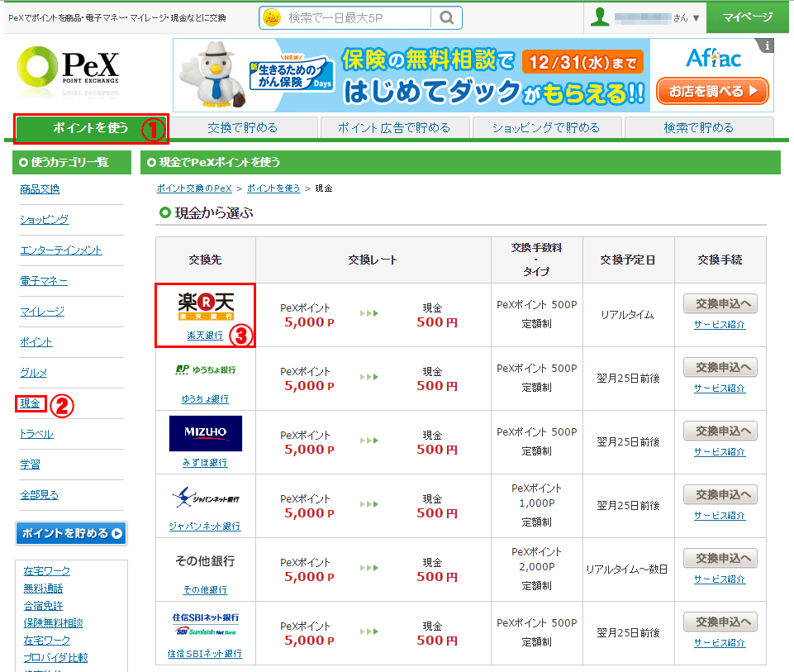The width and height of the screenshot is (794, 672).
Task: Click 交換申込へ for みずほ銀行
Action: [x=720, y=431]
